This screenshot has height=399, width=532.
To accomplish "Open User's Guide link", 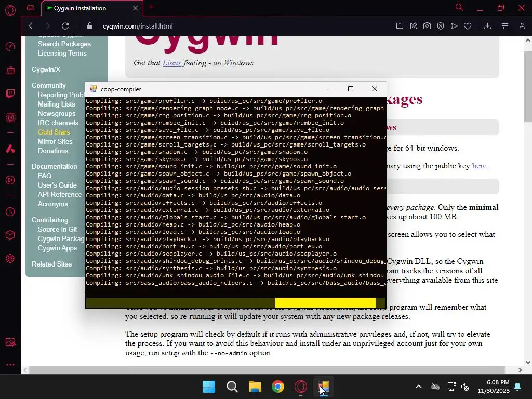I will [57, 185].
